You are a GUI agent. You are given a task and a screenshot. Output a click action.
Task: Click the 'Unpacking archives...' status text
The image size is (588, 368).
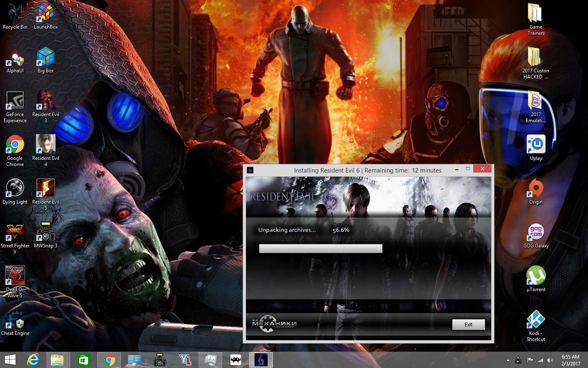tap(287, 230)
